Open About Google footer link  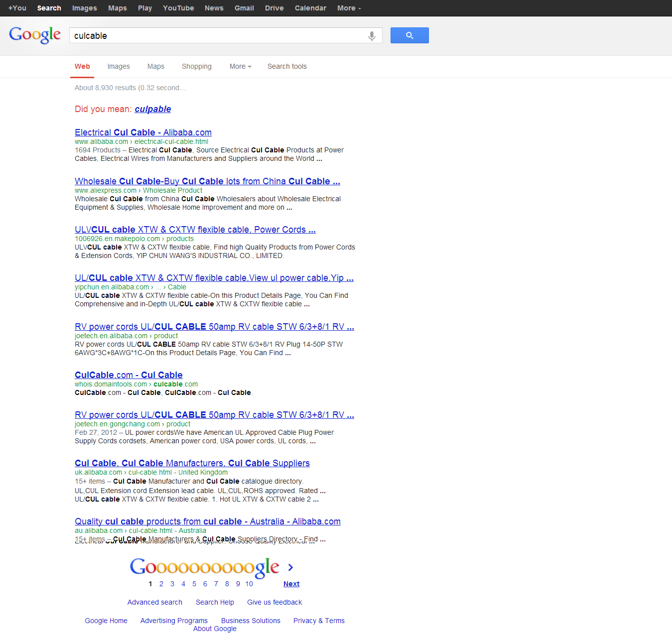(x=215, y=629)
